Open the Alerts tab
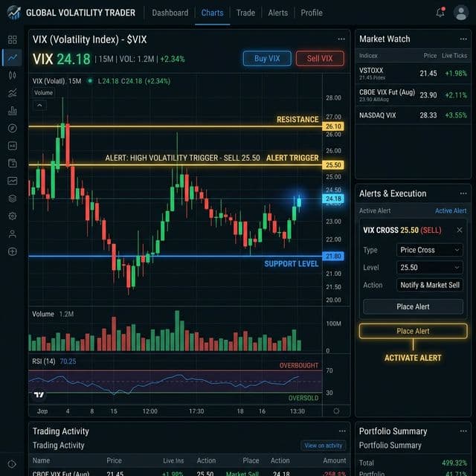 pyautogui.click(x=277, y=13)
